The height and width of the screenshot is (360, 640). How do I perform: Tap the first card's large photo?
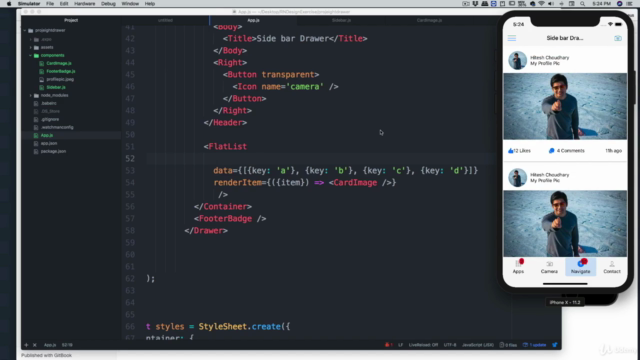[565, 106]
